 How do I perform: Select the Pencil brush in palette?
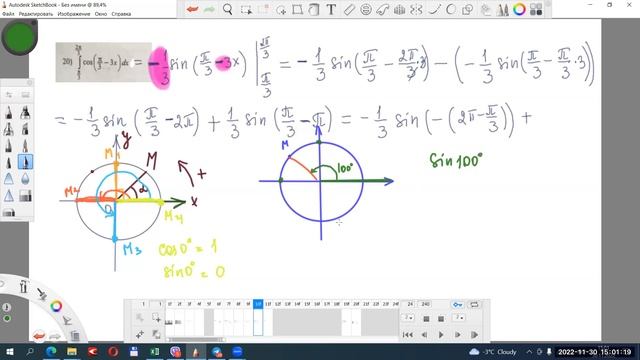pos(9,112)
